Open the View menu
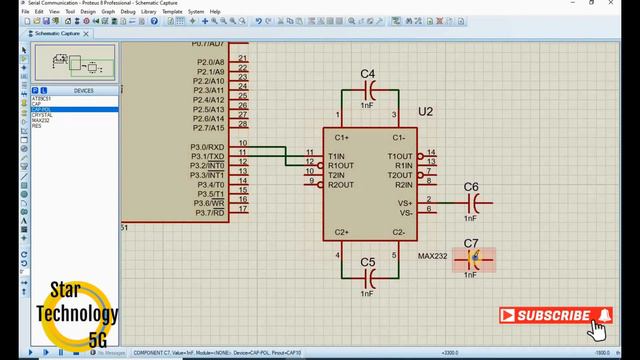 54,11
